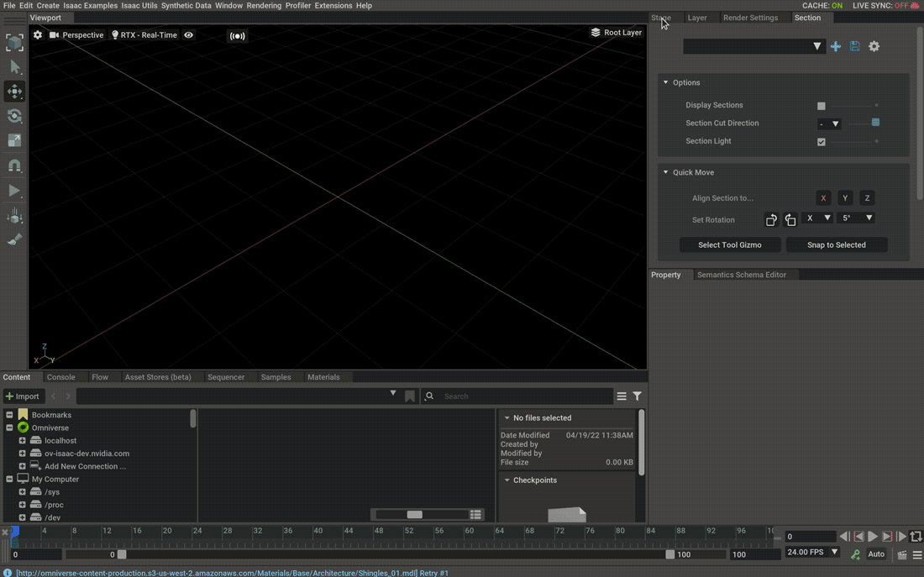Select ov-isaac-dev.nvidia.com tree item
This screenshot has width=924, height=577.
[87, 454]
